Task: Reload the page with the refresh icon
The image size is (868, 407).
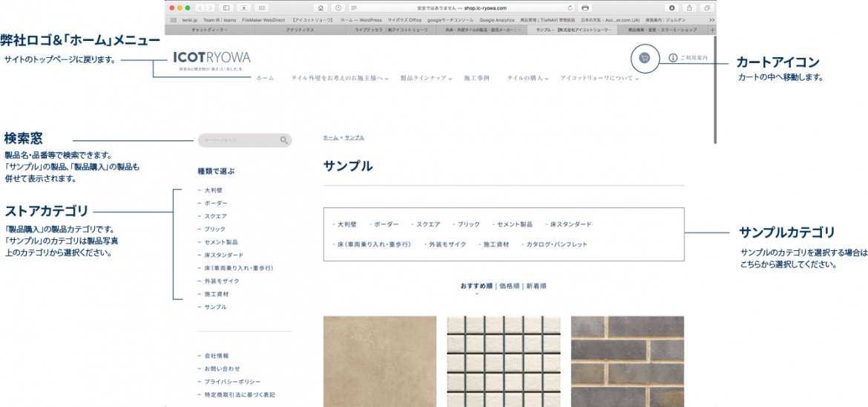Action: 571,8
